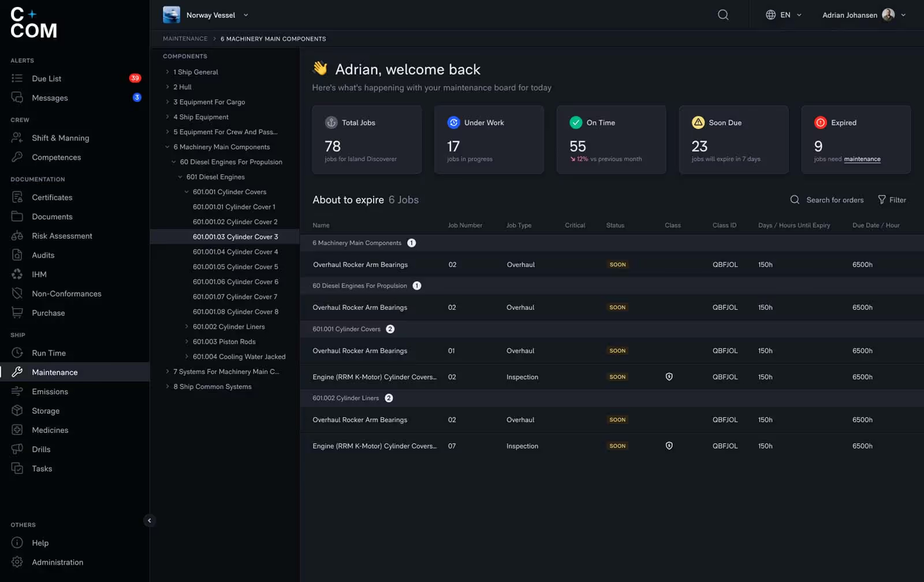Click the Search for orders field
924x582 pixels.
click(x=827, y=199)
